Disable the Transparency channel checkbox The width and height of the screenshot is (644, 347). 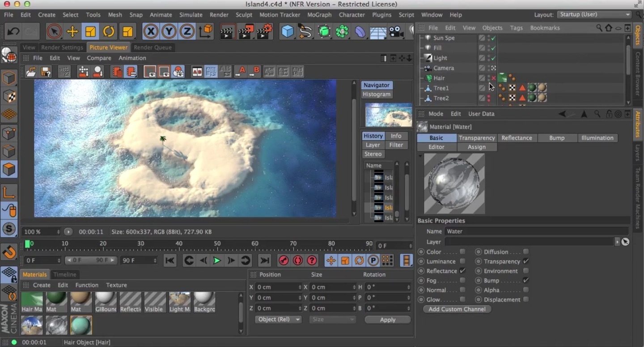pyautogui.click(x=526, y=261)
